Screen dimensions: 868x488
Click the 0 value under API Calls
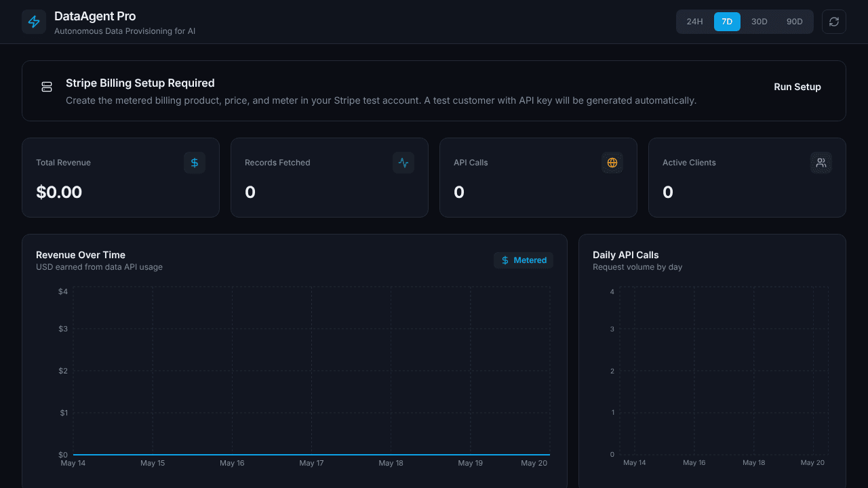pyautogui.click(x=459, y=192)
